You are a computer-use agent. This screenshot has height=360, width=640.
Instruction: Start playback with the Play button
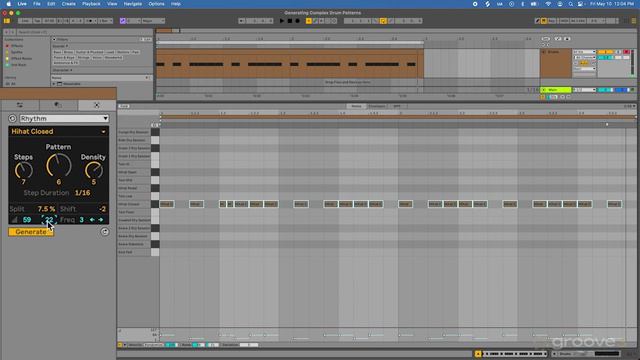click(282, 21)
